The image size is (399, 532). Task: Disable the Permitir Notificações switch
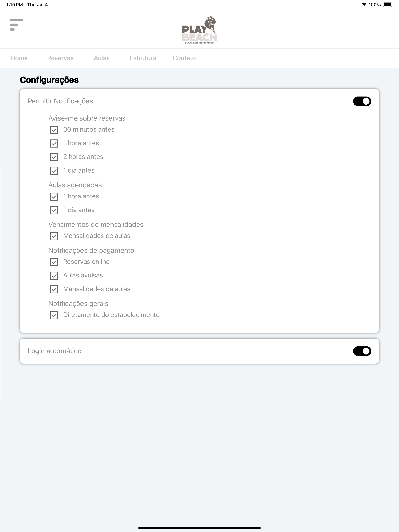coord(362,101)
